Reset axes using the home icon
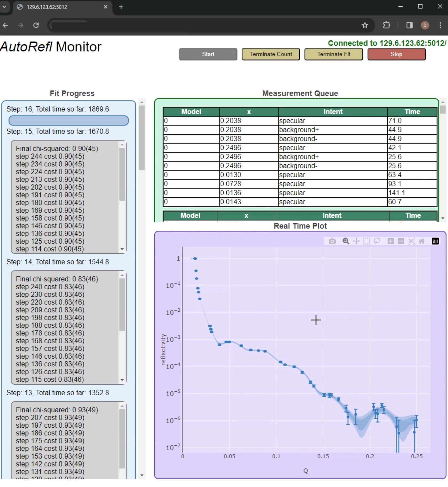This screenshot has width=448, height=487. click(x=422, y=241)
